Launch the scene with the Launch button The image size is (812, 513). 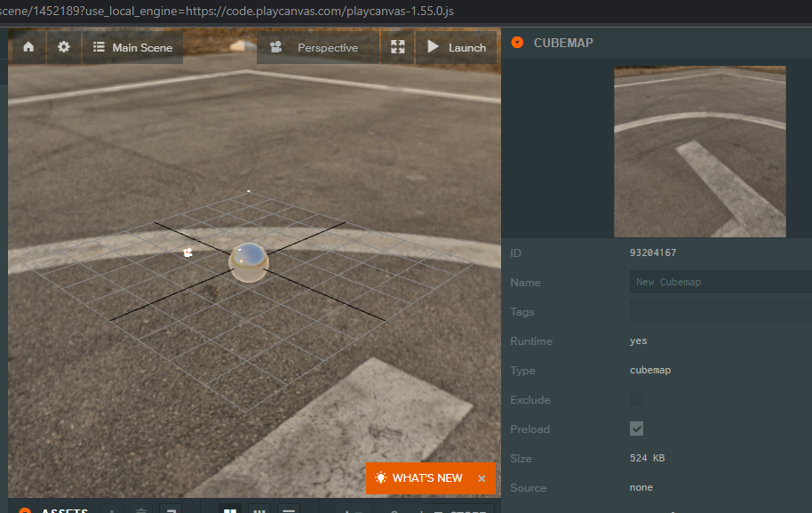455,47
